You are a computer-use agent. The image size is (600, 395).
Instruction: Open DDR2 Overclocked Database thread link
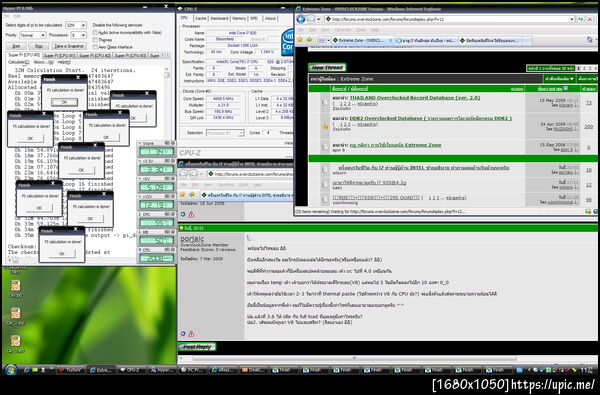[431, 118]
